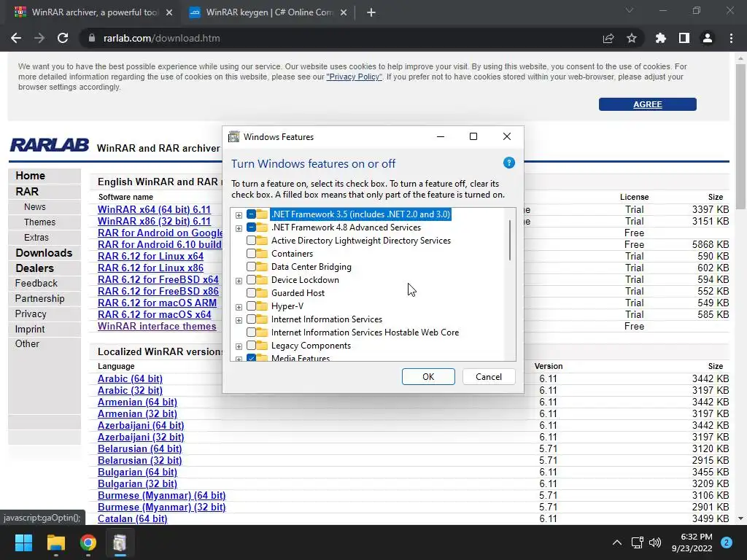The width and height of the screenshot is (747, 560).
Task: Enable Device Lockdown checkbox
Action: coord(251,279)
